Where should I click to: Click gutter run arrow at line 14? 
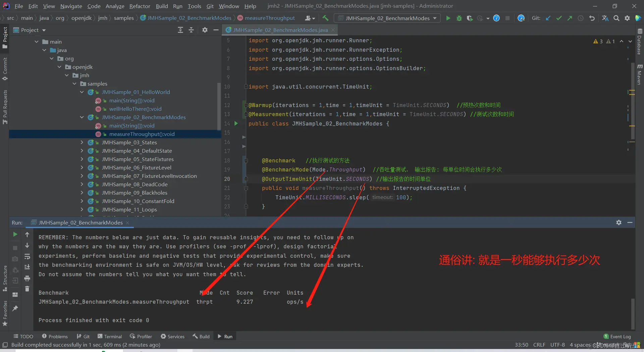pyautogui.click(x=236, y=123)
